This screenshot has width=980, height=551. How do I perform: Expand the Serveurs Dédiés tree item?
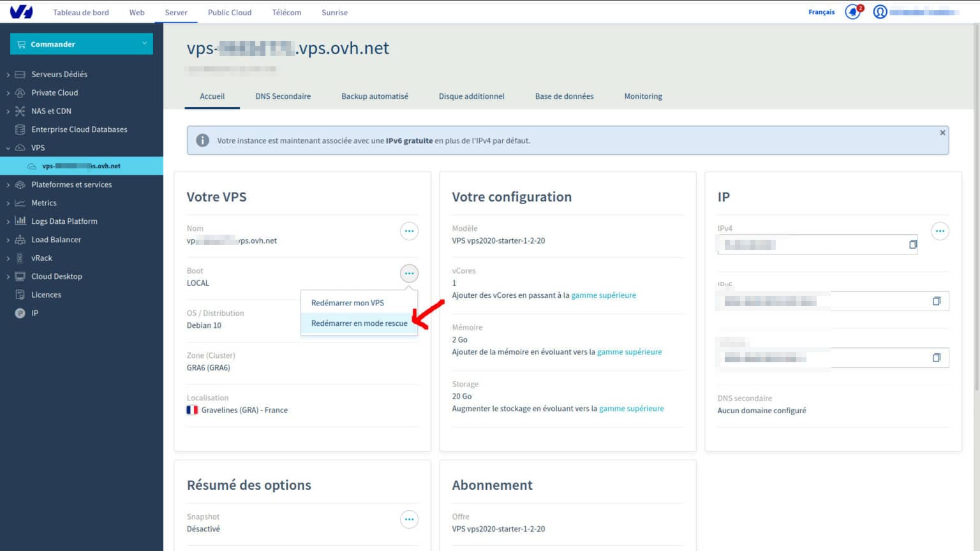point(8,74)
